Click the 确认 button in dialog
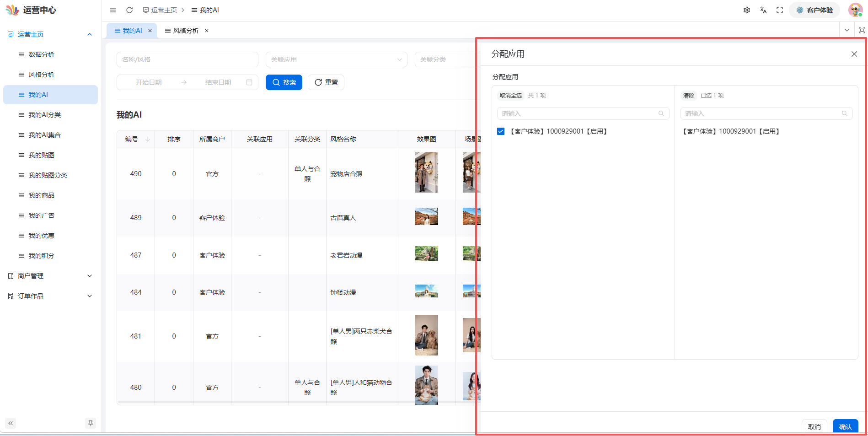The width and height of the screenshot is (868, 436). tap(845, 427)
